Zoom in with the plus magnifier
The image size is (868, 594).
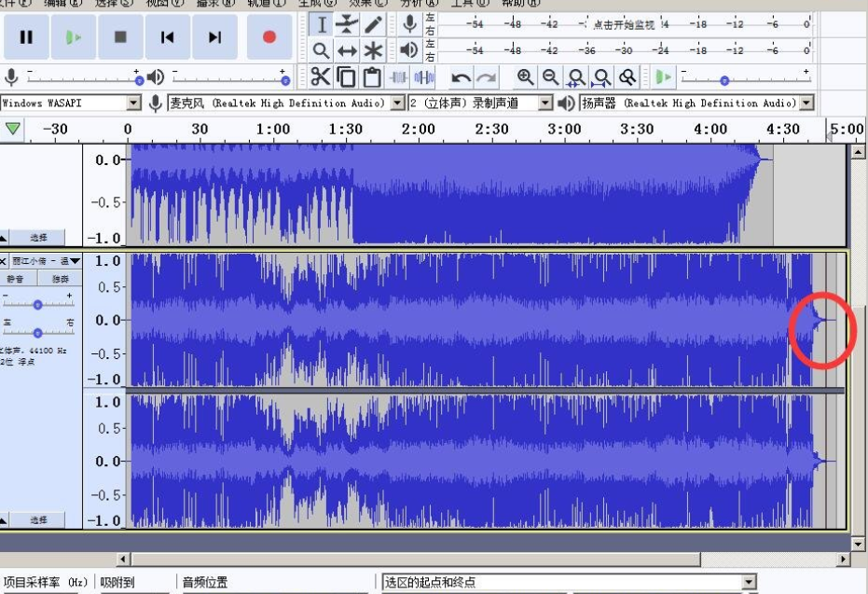[x=525, y=77]
